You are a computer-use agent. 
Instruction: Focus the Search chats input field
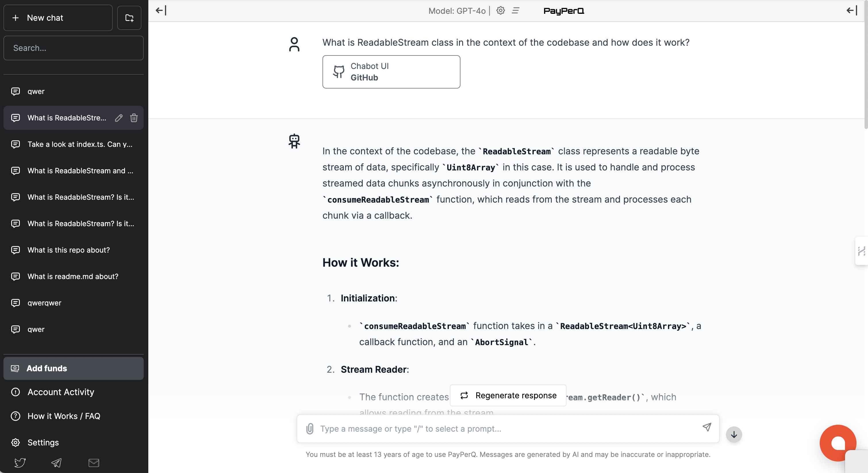pyautogui.click(x=74, y=48)
